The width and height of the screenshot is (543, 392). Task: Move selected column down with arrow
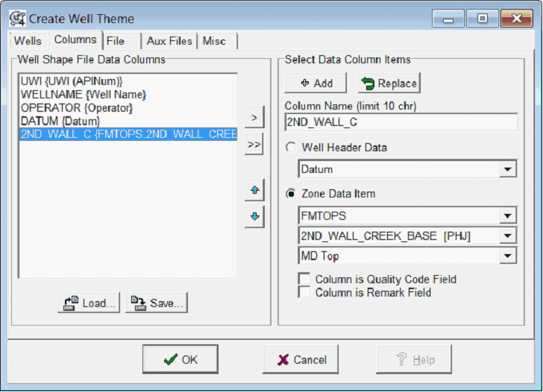coord(254,217)
